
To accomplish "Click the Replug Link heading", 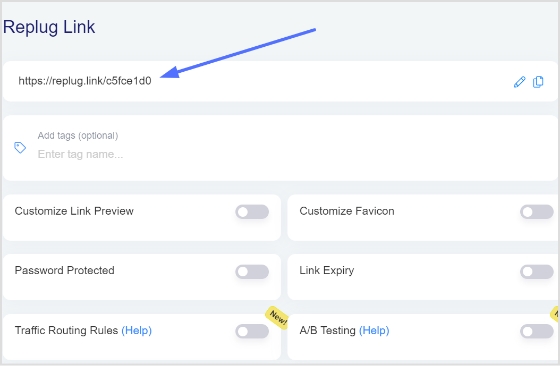I will point(49,27).
